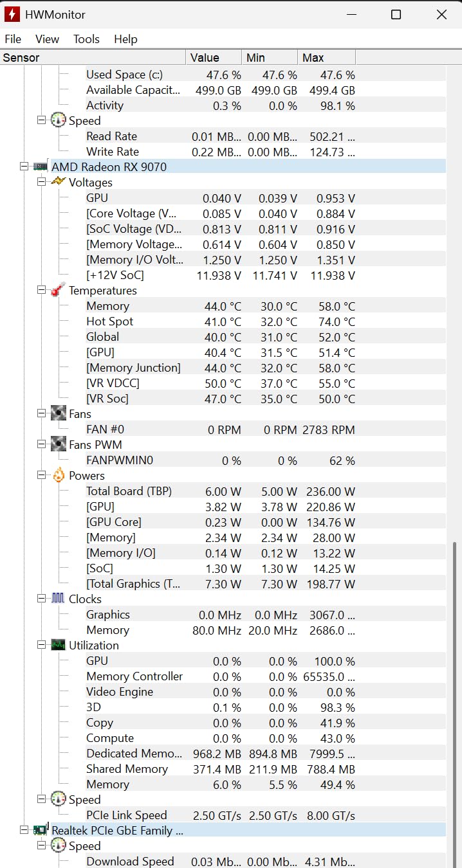Maximize the HWMonitor window
This screenshot has width=462, height=868.
(396, 14)
